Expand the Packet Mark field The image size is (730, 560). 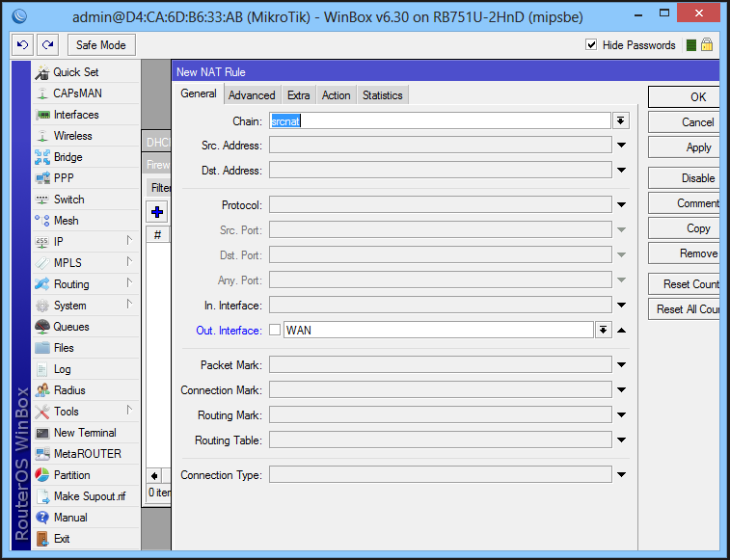[x=622, y=365]
